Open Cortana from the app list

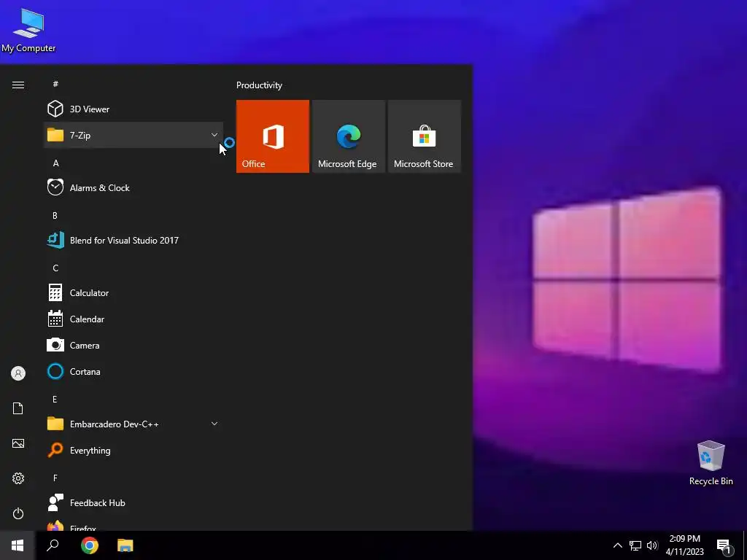[133, 371]
